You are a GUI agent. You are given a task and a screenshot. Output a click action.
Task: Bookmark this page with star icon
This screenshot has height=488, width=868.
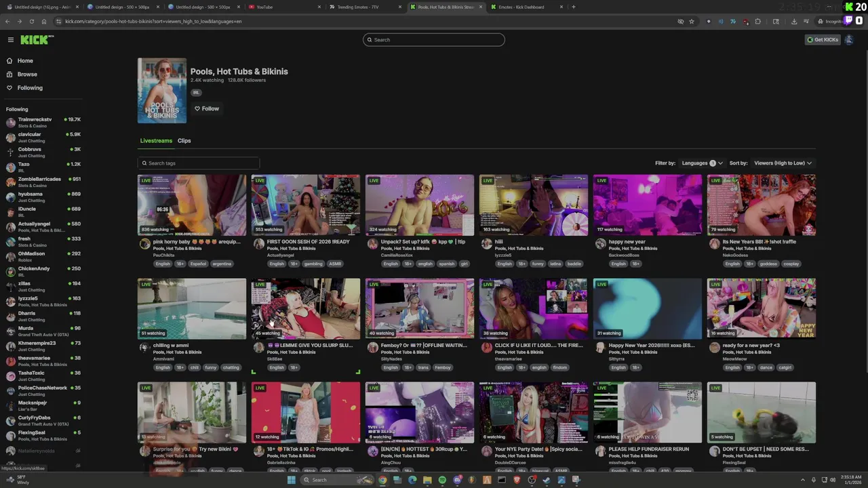692,21
